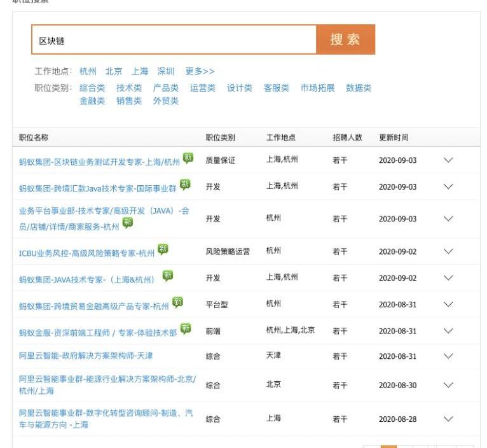Expand the 蚂蚁集团-JAVA技术专家 row chevron
Viewport: 487px width, 448px height.
tap(448, 277)
